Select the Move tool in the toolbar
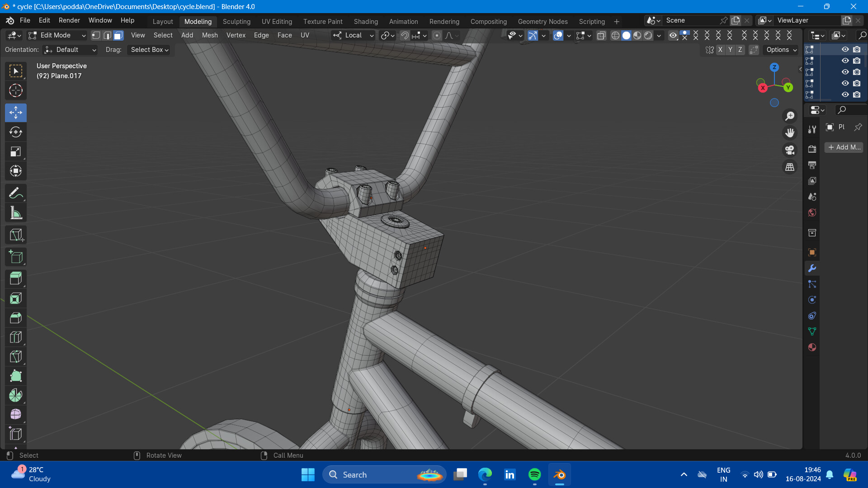Image resolution: width=868 pixels, height=488 pixels. pyautogui.click(x=16, y=113)
